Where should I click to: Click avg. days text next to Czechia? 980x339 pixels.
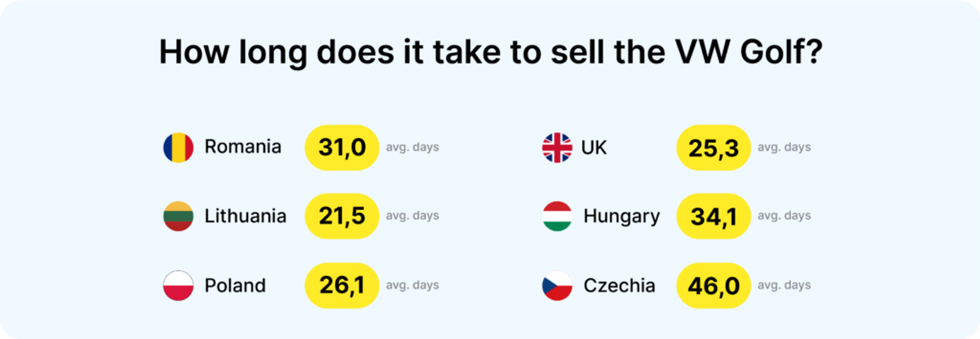pos(784,285)
